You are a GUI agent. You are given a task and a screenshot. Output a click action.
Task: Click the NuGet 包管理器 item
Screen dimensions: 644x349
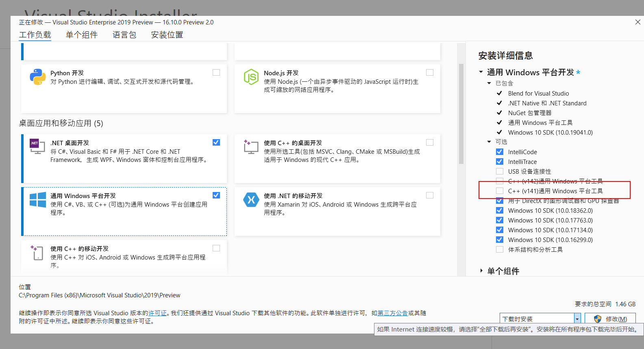click(530, 113)
